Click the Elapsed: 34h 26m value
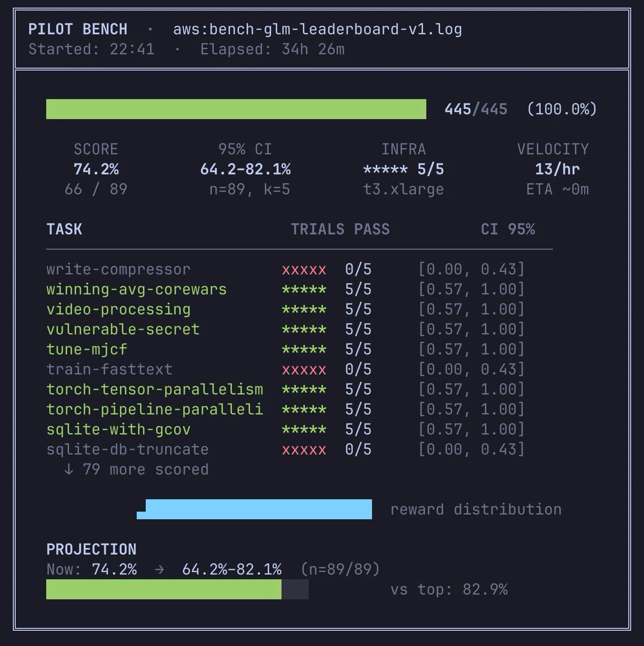The image size is (644, 646). [272, 49]
